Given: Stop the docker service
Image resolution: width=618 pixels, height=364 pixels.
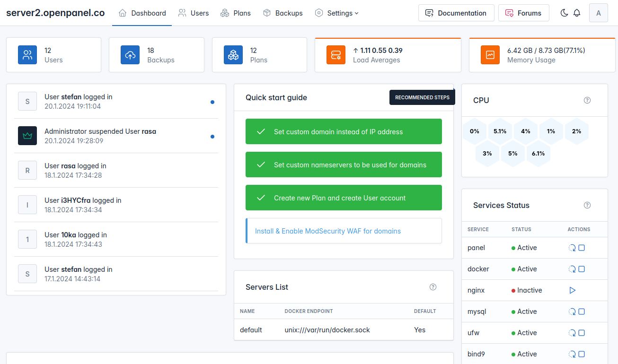Looking at the screenshot, I should 582,269.
